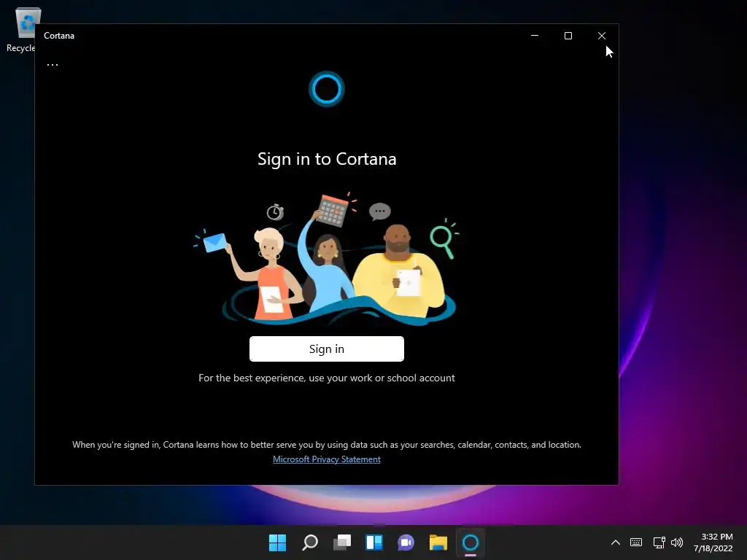Show hidden icons in system tray

point(616,542)
